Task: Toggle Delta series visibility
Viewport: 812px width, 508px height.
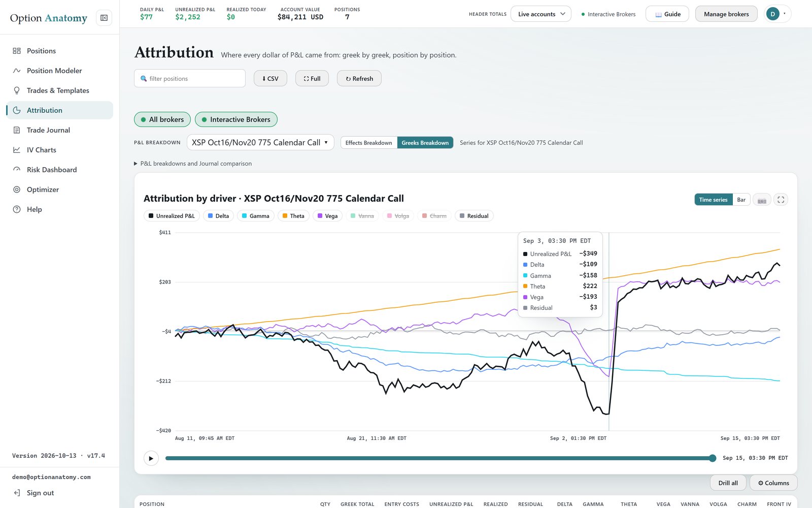Action: pyautogui.click(x=218, y=216)
